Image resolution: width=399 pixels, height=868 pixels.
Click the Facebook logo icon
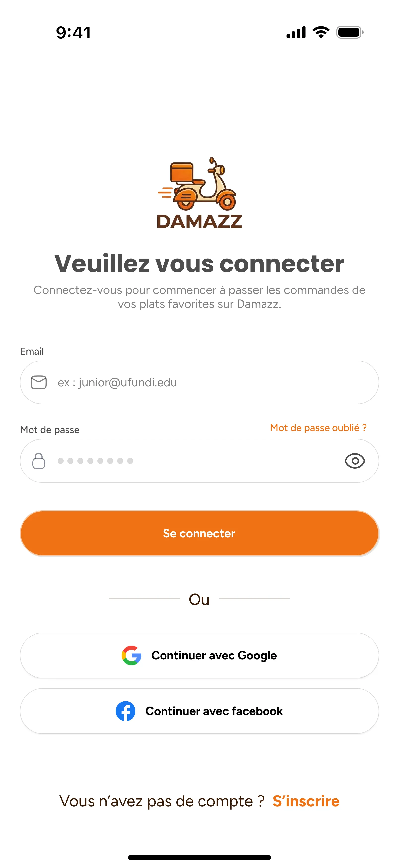click(x=126, y=711)
